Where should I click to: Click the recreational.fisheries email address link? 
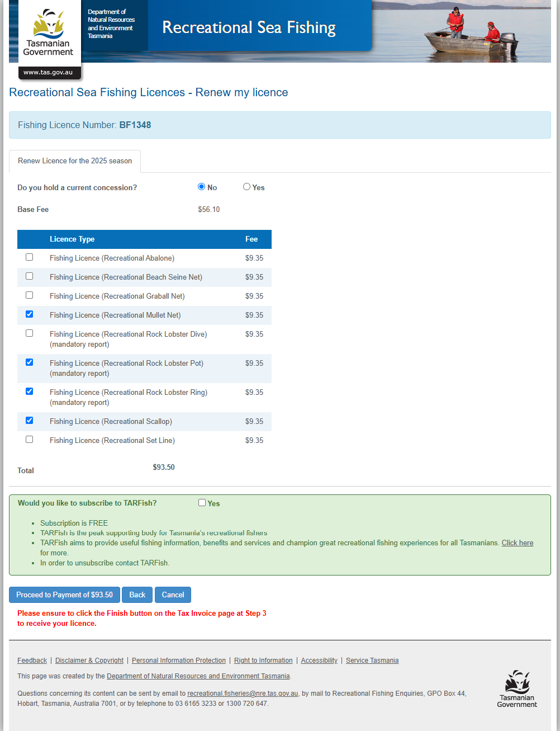tap(243, 694)
